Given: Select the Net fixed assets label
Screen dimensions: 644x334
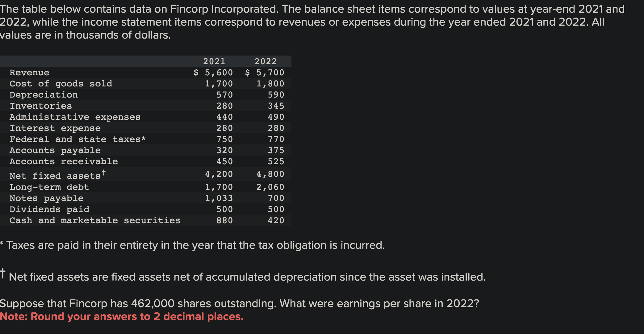Looking at the screenshot, I should tap(55, 176).
